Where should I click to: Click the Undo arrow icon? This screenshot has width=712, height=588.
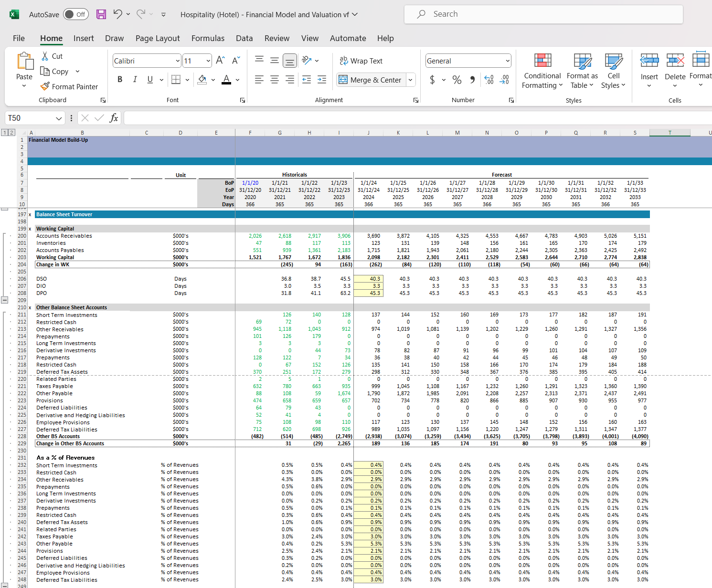click(x=117, y=14)
